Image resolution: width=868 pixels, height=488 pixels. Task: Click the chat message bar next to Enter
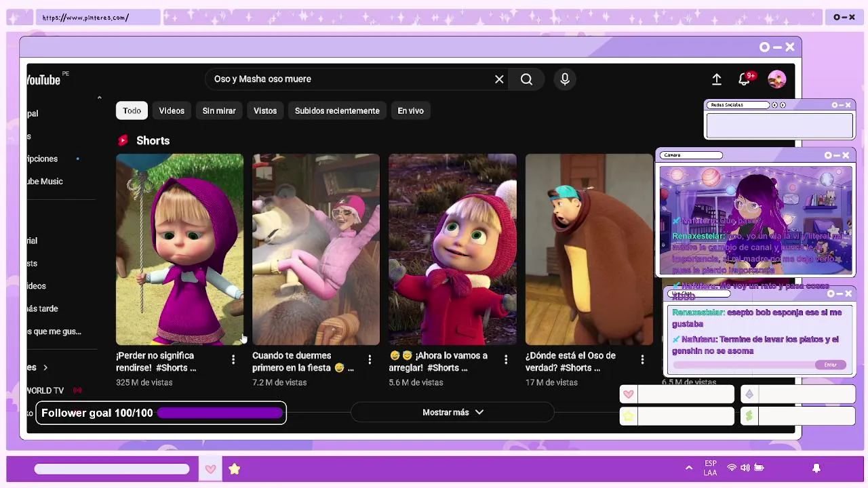(744, 365)
